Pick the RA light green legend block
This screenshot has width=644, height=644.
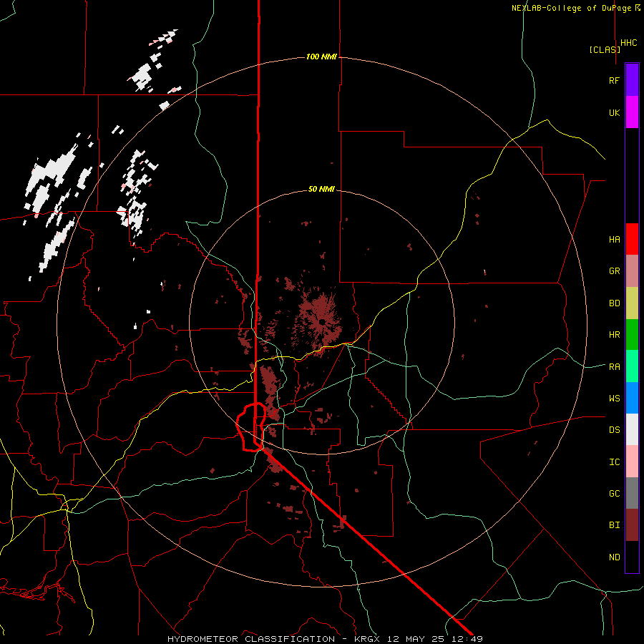tap(632, 366)
